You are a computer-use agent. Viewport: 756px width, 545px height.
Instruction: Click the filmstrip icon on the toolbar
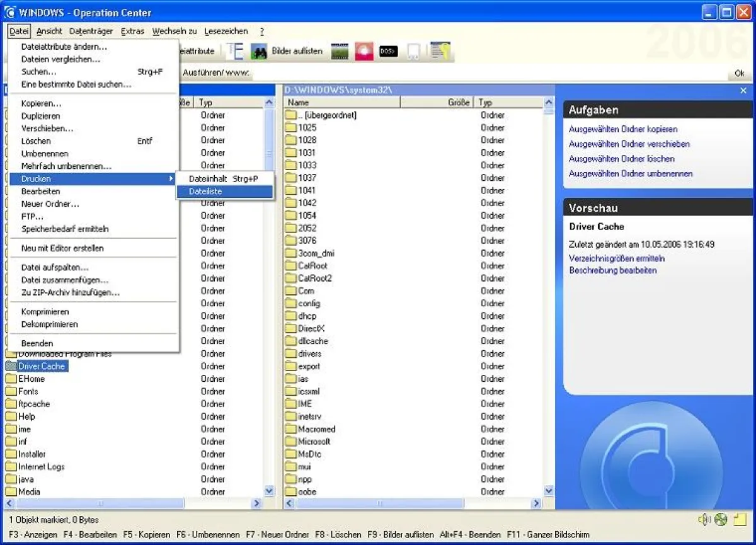340,51
